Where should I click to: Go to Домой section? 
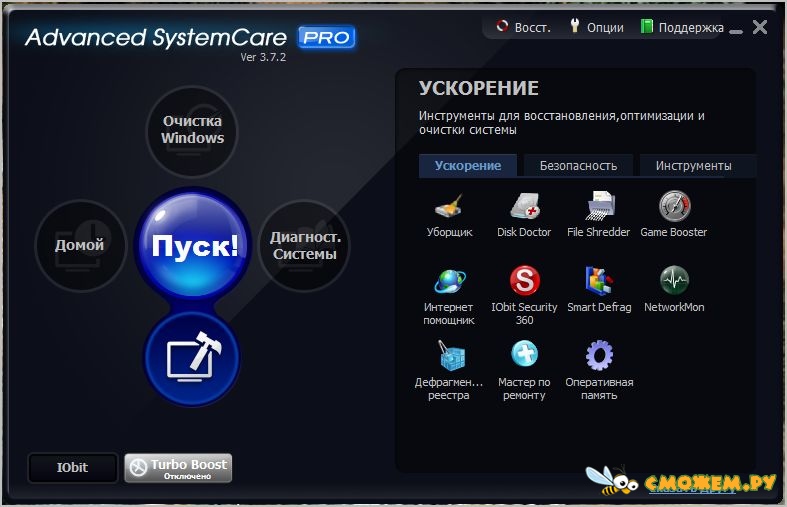(80, 245)
